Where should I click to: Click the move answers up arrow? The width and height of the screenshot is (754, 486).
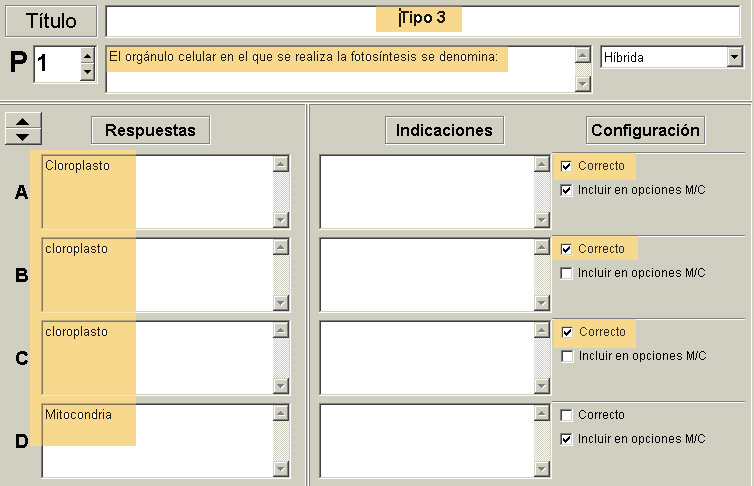pos(24,122)
